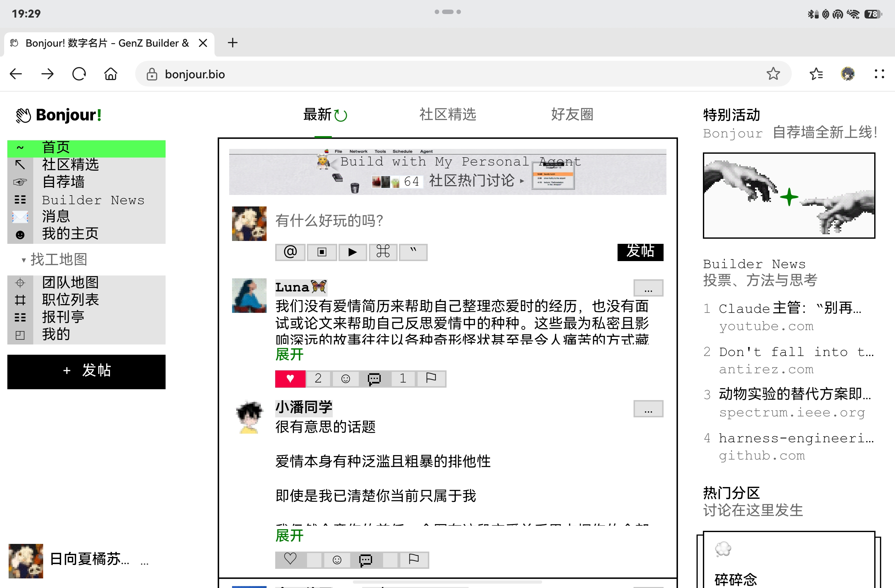
Task: Bookmark this page with the star icon
Action: [x=773, y=74]
